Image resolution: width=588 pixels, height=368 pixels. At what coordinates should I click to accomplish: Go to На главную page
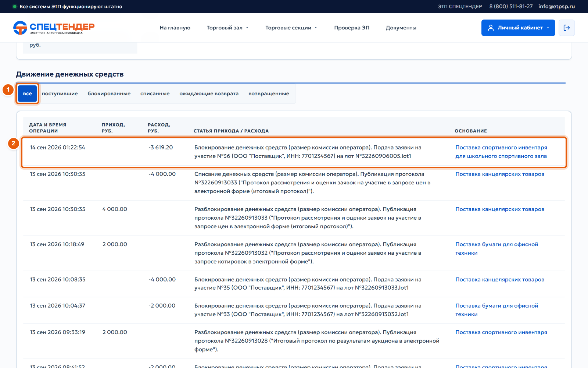pyautogui.click(x=175, y=28)
